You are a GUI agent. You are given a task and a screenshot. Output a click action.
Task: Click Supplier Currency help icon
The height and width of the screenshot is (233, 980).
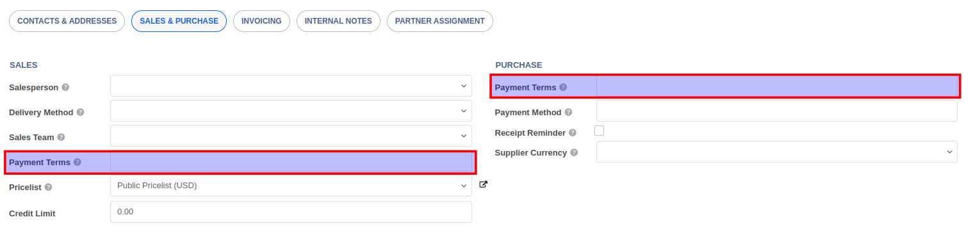[574, 152]
